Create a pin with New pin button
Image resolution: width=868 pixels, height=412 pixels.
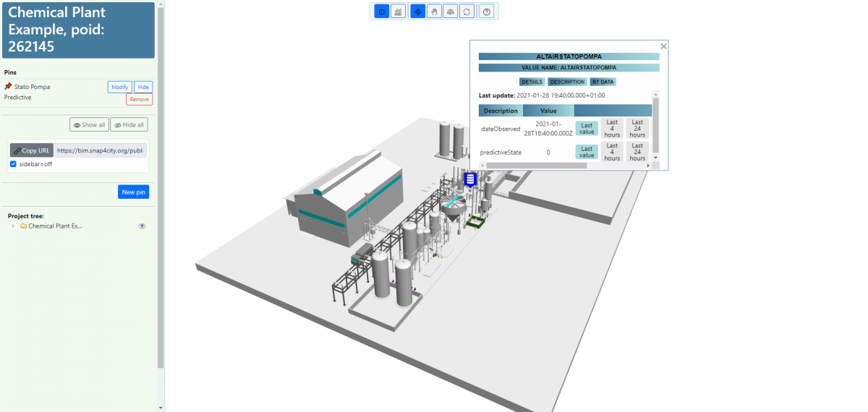pos(133,192)
